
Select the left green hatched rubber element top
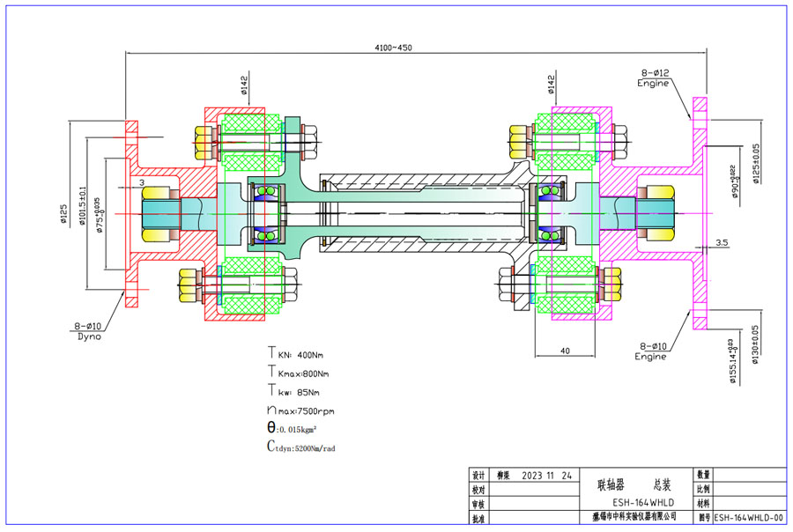coord(253,137)
